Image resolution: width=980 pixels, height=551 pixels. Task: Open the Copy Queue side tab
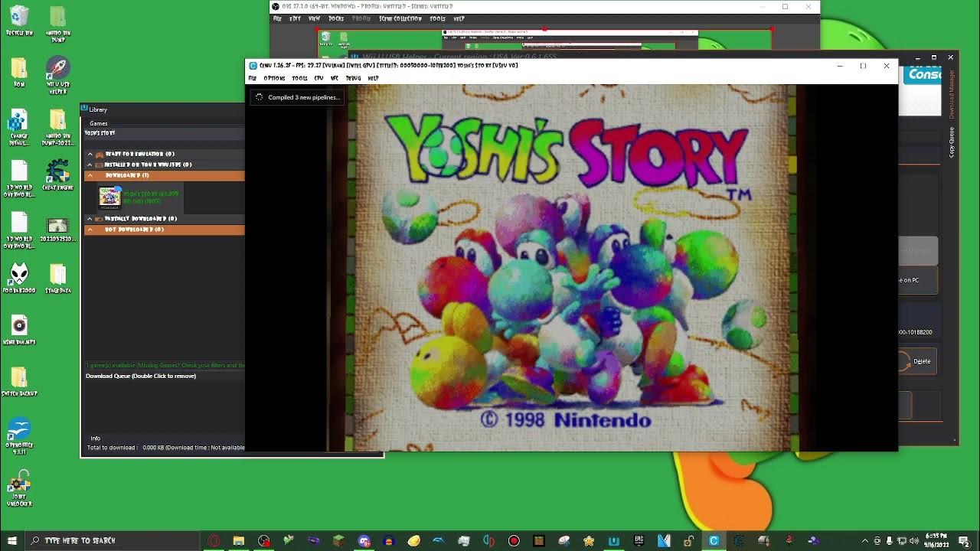point(952,142)
